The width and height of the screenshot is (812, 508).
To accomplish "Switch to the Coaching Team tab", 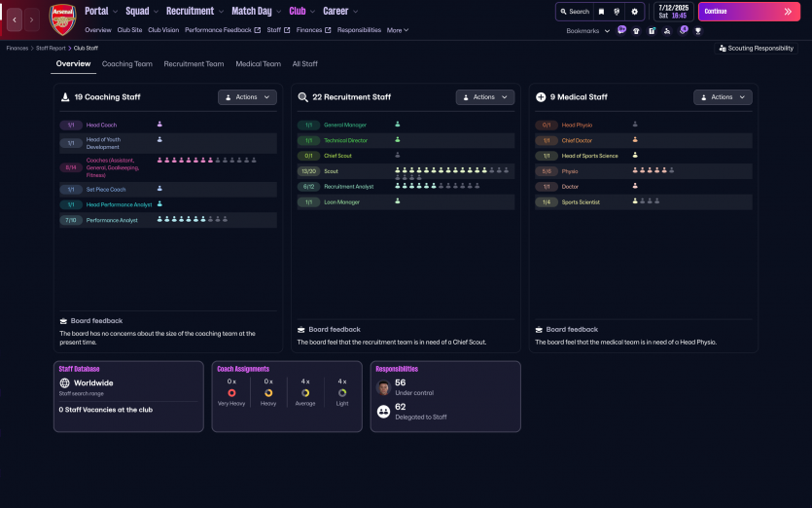I will coord(126,64).
